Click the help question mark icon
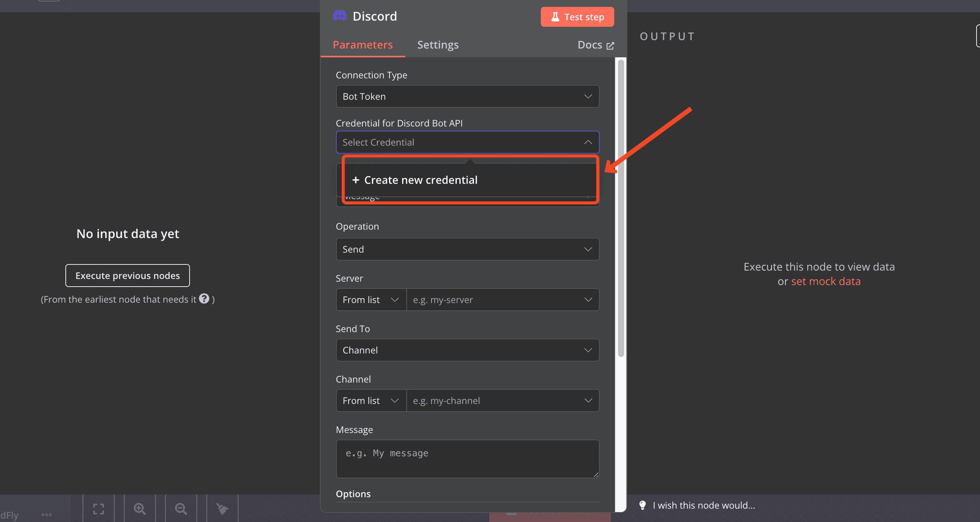The width and height of the screenshot is (980, 522). 204,298
